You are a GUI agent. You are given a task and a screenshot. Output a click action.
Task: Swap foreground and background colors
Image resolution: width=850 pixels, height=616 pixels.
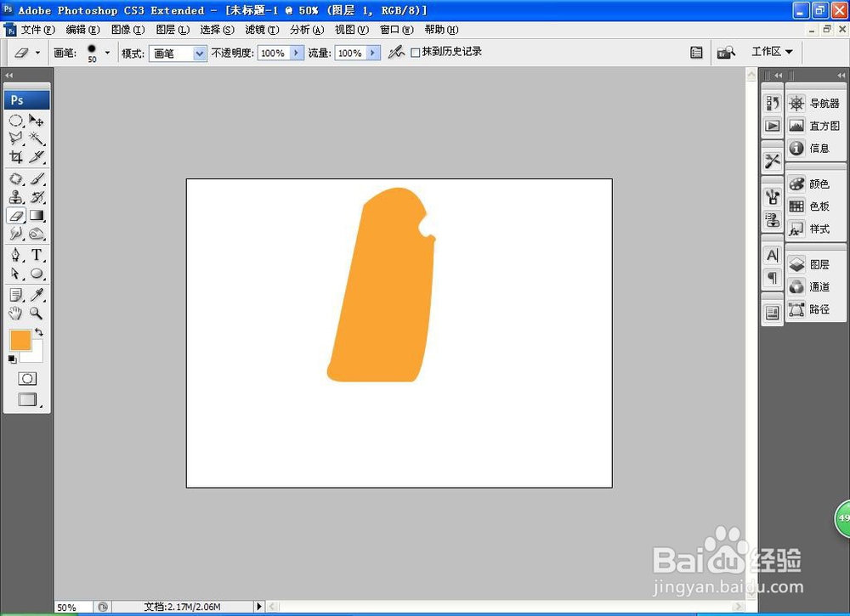coord(39,331)
